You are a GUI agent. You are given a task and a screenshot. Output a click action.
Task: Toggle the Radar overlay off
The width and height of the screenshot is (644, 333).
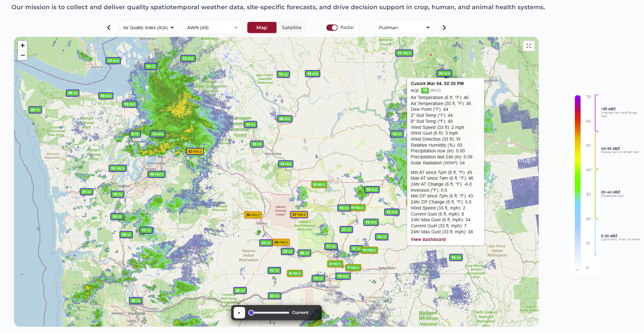332,28
